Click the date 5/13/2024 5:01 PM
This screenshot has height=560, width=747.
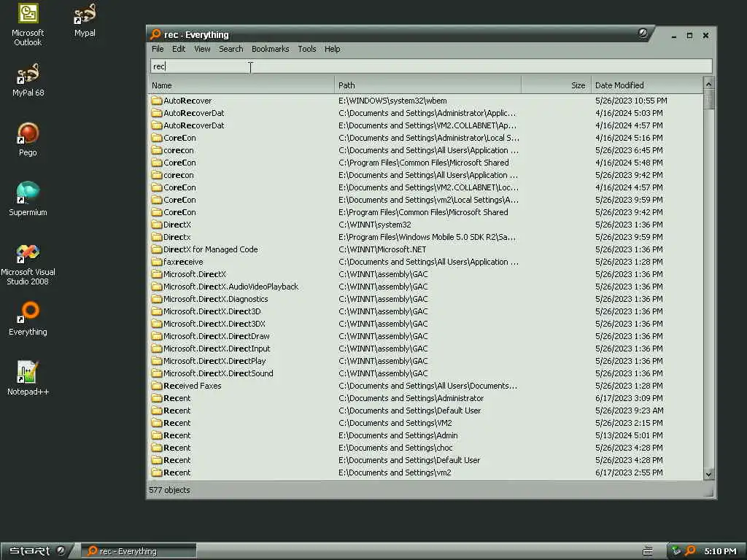tap(629, 435)
